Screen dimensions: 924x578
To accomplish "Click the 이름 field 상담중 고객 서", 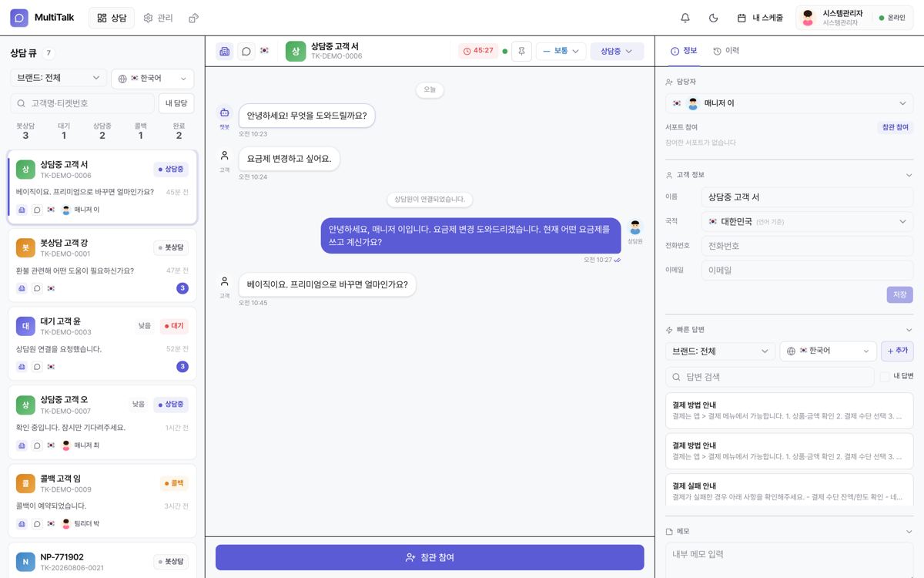I will (x=807, y=197).
